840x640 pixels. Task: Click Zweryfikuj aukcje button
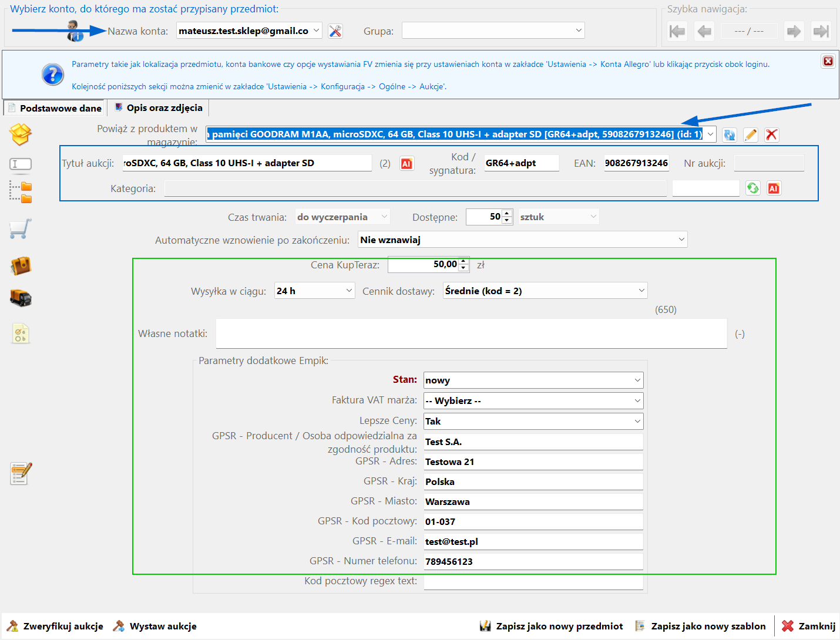click(55, 626)
